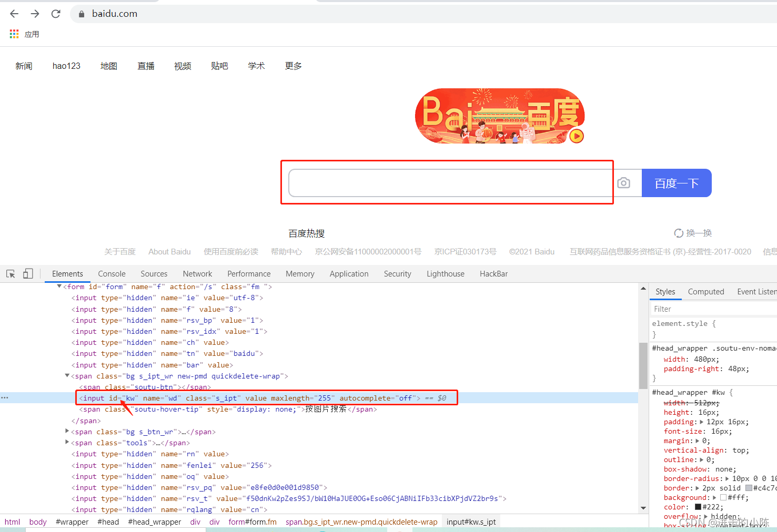Collapse the form id="form" node
777x532 pixels.
coord(59,286)
